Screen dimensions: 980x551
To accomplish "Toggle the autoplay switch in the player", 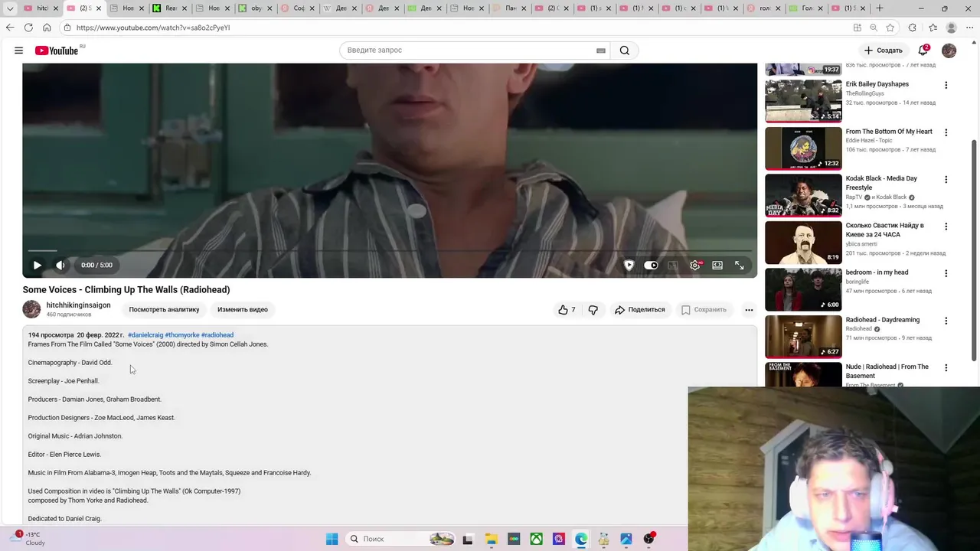I will pyautogui.click(x=651, y=265).
